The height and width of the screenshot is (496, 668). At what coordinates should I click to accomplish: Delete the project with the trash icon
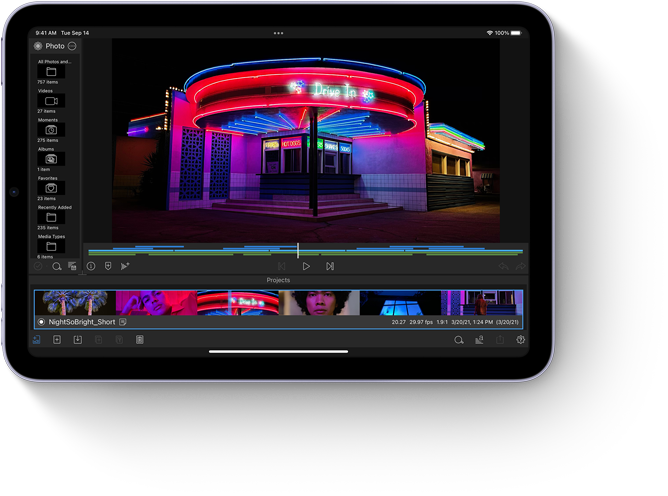point(140,340)
